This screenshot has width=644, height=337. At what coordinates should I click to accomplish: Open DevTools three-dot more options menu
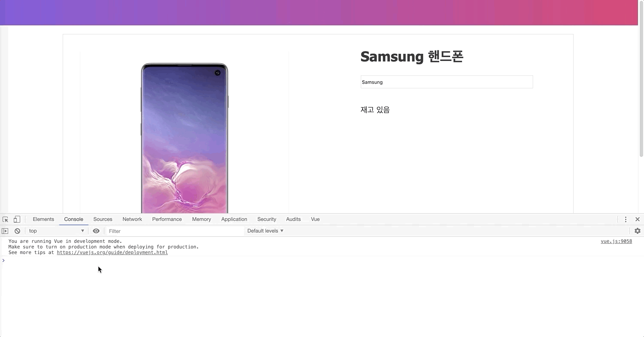point(626,219)
